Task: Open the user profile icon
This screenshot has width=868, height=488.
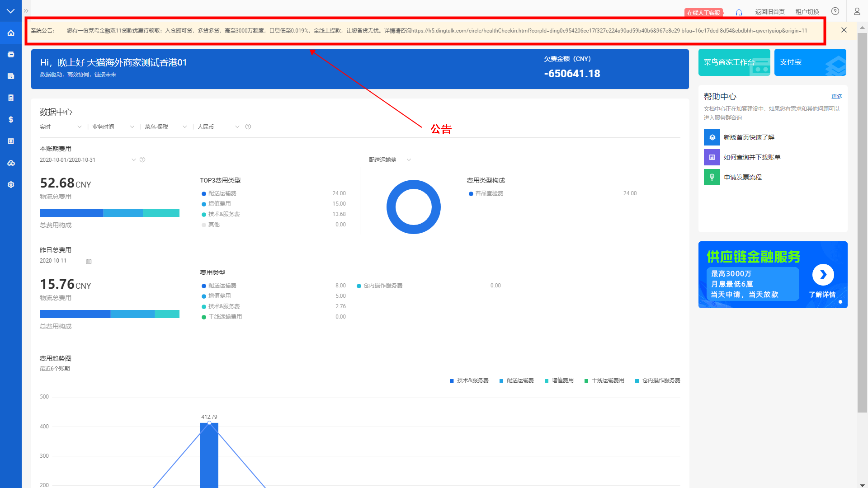Action: (x=857, y=11)
